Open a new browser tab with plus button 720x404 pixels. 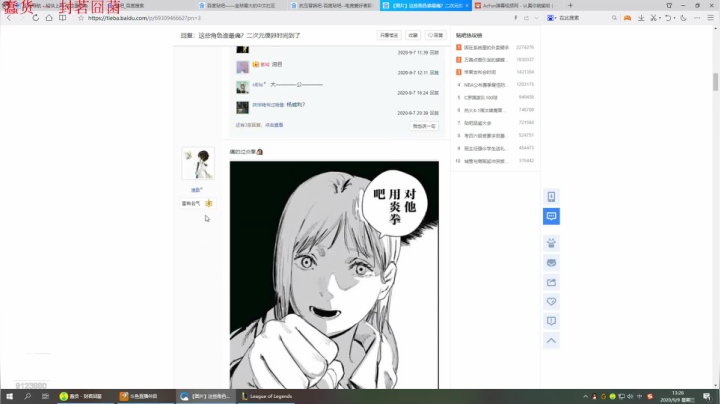point(570,6)
